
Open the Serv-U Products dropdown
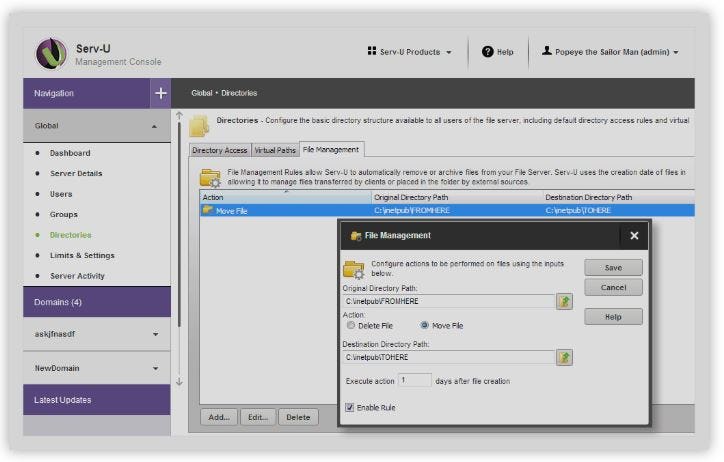click(x=409, y=52)
